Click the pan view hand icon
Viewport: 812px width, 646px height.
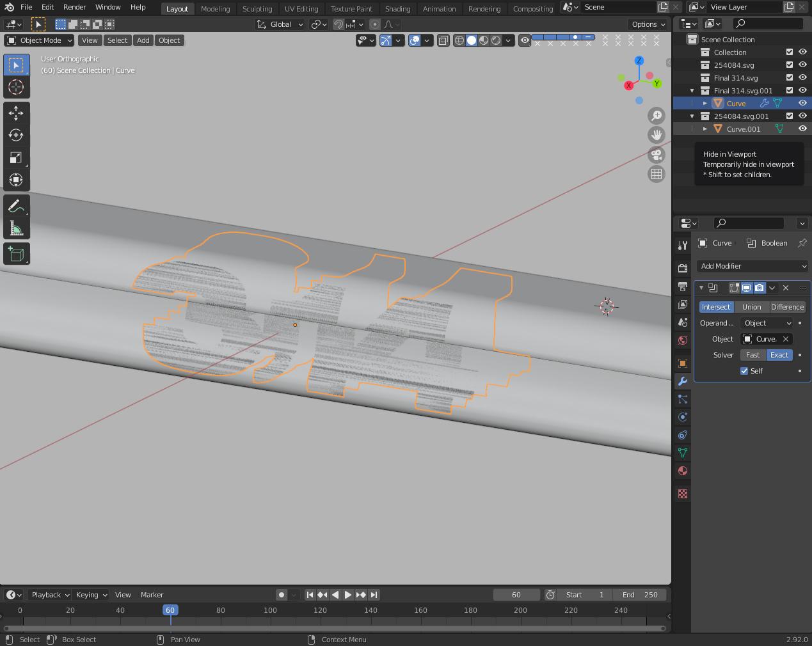pos(657,135)
